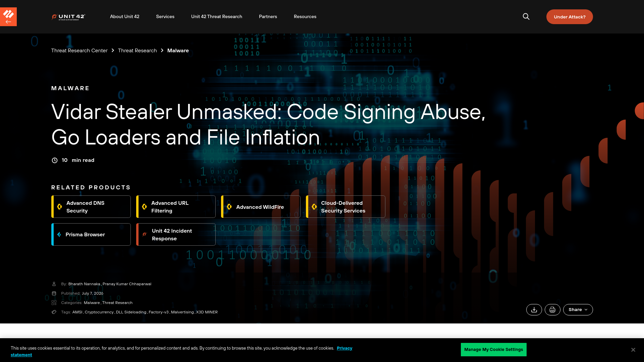Click the download PDF icon button
Image resolution: width=644 pixels, height=362 pixels.
click(x=534, y=310)
